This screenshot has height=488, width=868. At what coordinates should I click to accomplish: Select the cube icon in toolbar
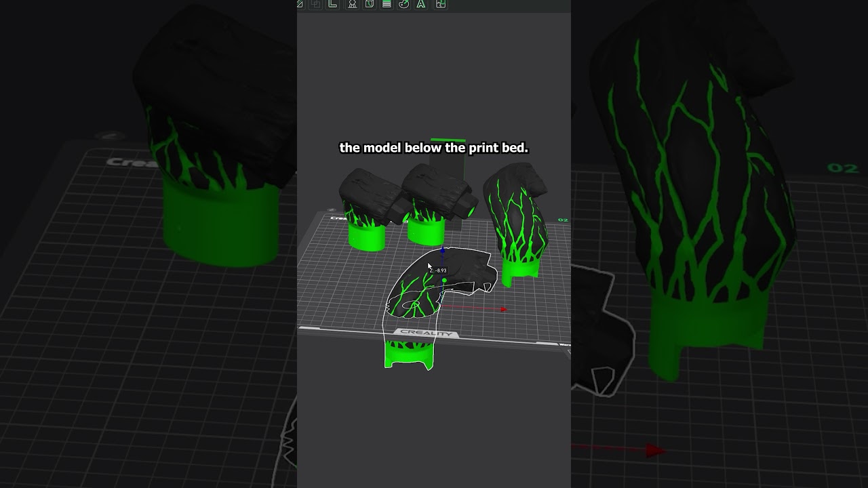[x=370, y=4]
